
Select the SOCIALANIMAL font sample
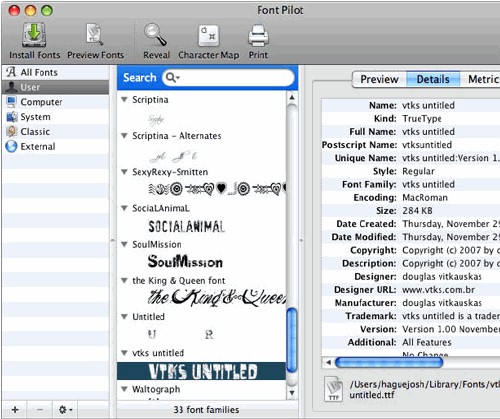186,226
